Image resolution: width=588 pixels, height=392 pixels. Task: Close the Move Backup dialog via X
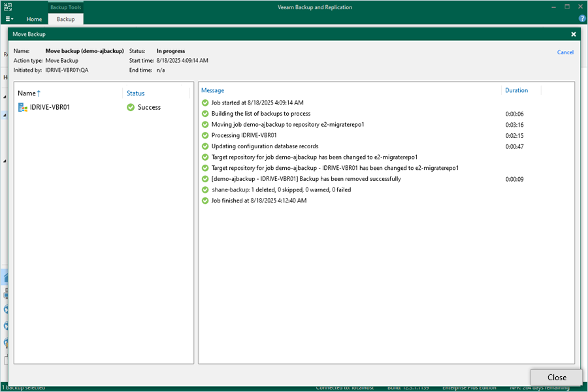pos(574,34)
